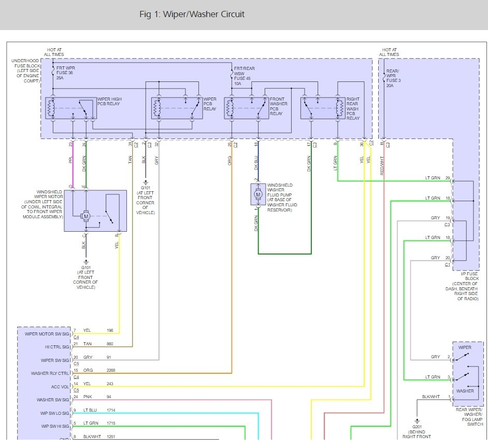
Task: Click the WIPER MOTOR SW SIG label
Action: pos(47,334)
